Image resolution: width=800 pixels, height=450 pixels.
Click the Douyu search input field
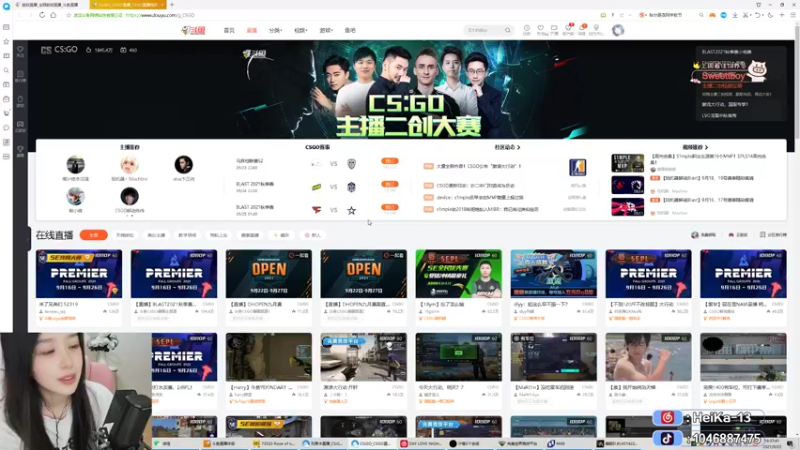(x=484, y=30)
